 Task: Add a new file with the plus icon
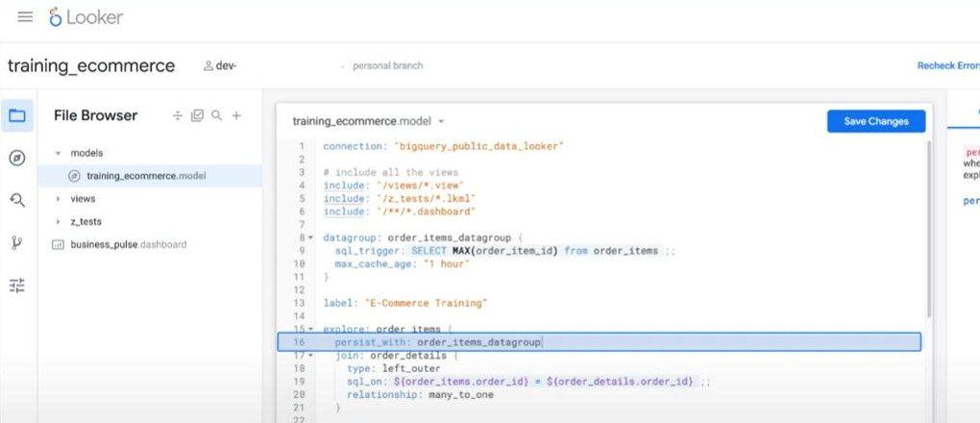click(237, 115)
